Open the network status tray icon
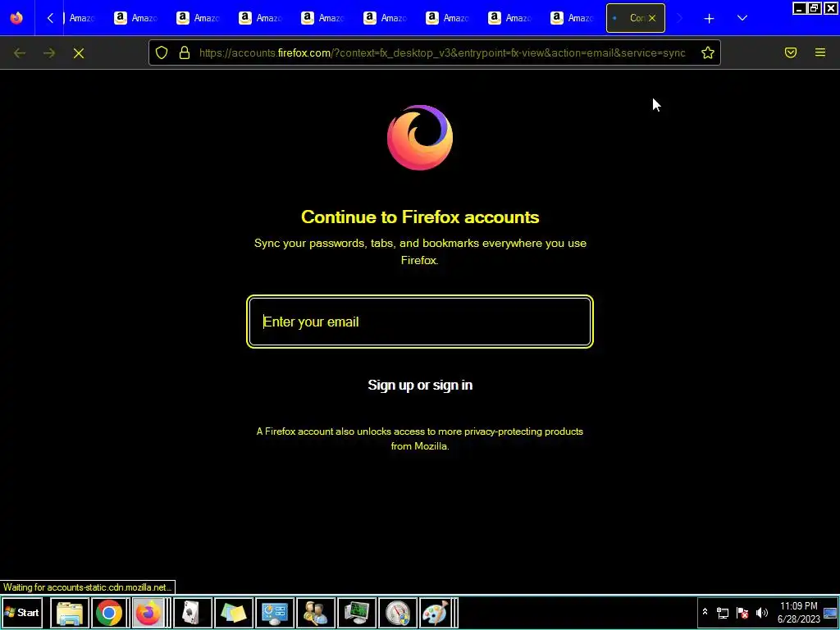The image size is (840, 630). click(723, 613)
